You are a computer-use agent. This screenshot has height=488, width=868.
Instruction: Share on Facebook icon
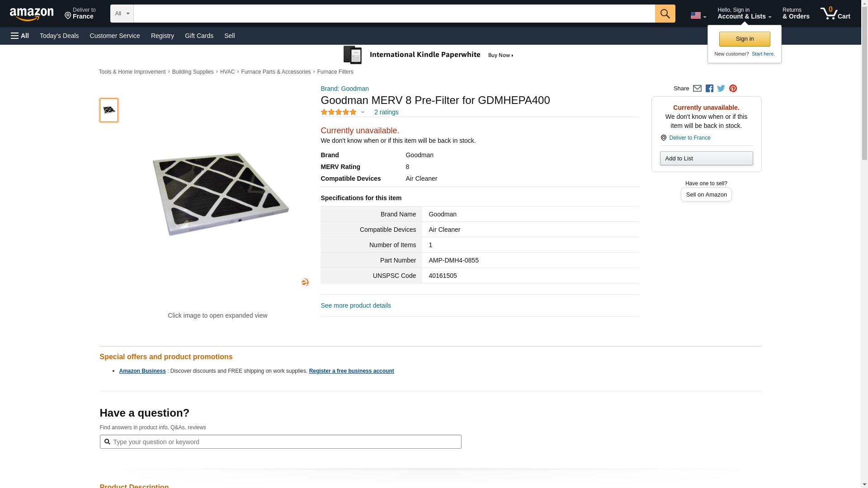click(709, 89)
